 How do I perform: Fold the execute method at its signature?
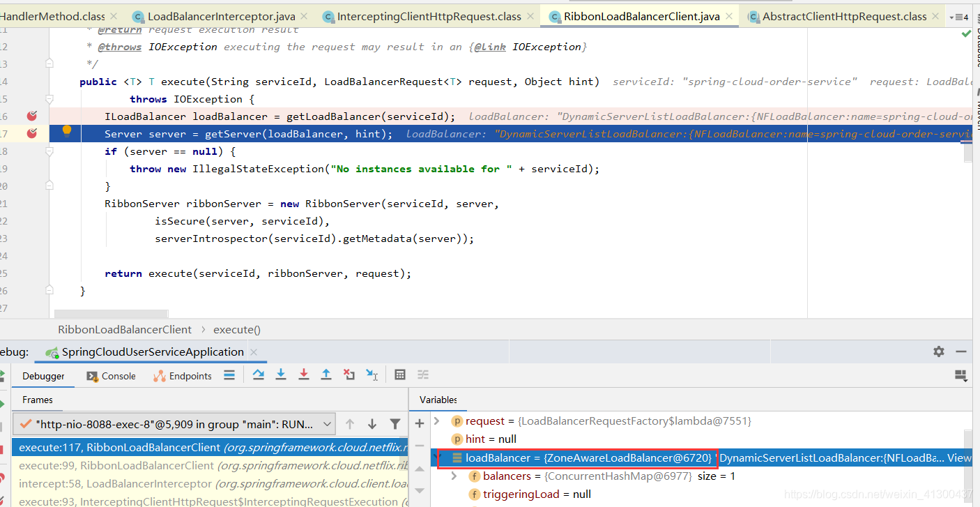(x=49, y=98)
